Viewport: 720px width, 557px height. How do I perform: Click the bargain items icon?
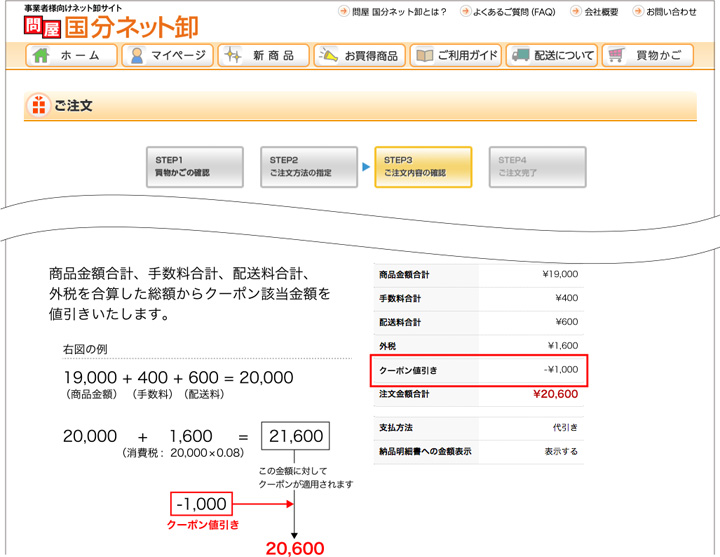[328, 56]
